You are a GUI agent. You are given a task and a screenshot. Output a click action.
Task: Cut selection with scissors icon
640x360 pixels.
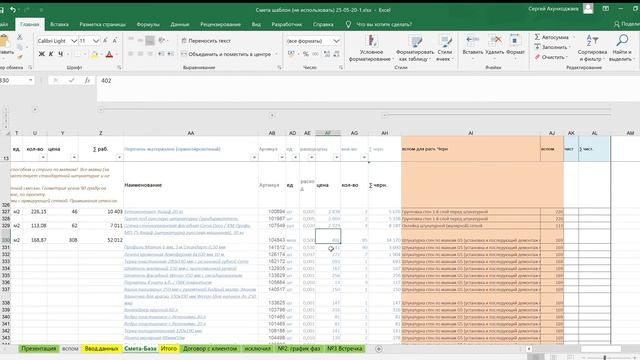tap(20, 37)
